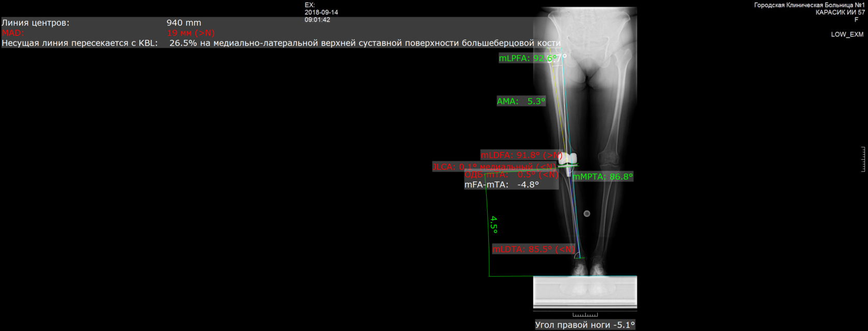
Task: Click the gray circular marker beside the tibia
Action: 586,214
